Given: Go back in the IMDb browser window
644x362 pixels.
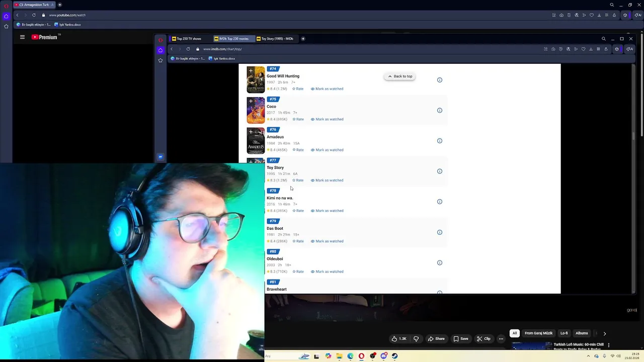Looking at the screenshot, I should point(172,49).
